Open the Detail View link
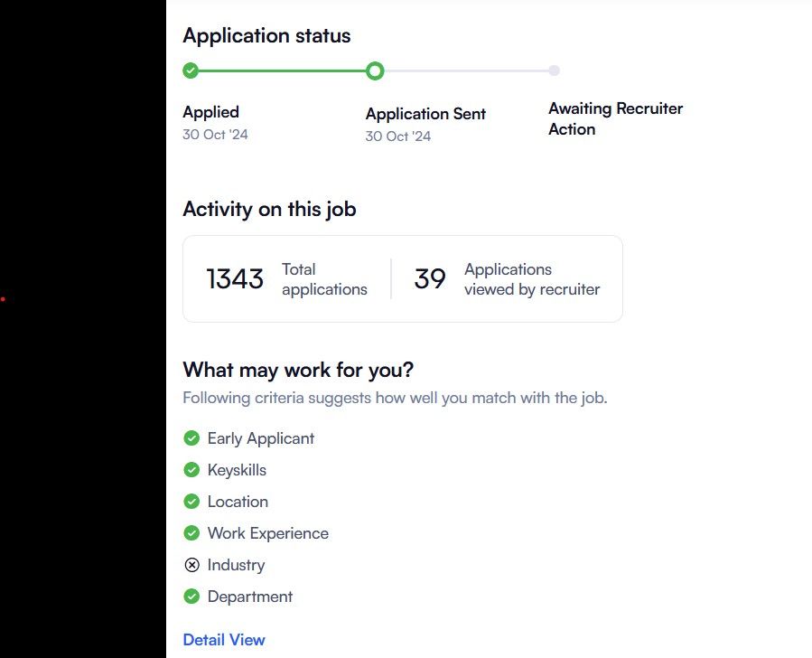812x658 pixels. (x=224, y=640)
